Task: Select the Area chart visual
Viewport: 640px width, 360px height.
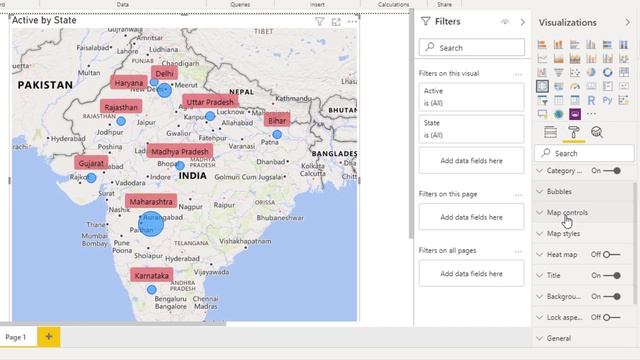Action: click(558, 59)
